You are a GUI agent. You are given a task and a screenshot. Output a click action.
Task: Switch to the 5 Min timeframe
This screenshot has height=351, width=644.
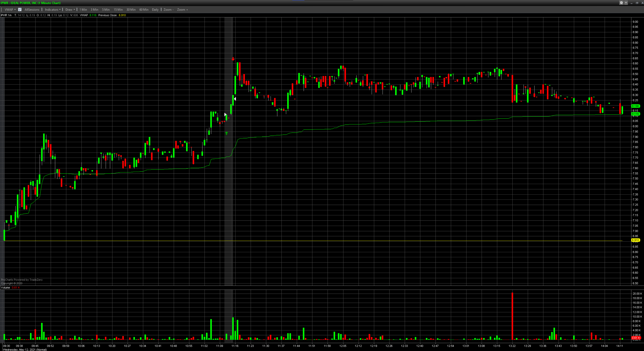[106, 9]
